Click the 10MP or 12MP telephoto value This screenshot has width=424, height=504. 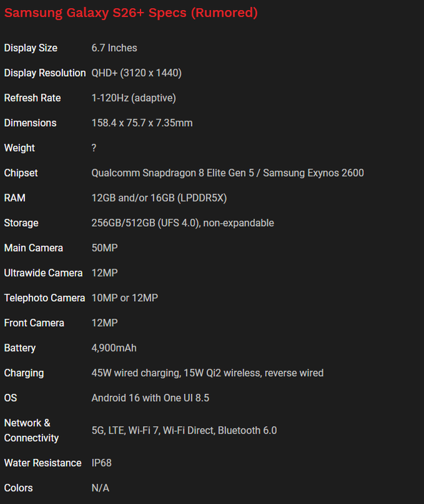click(125, 298)
